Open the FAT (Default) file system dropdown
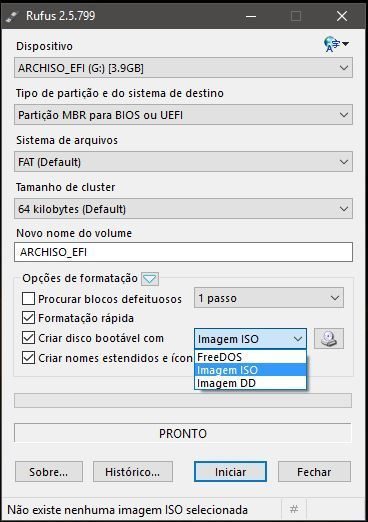This screenshot has height=522, width=368. pos(183,162)
